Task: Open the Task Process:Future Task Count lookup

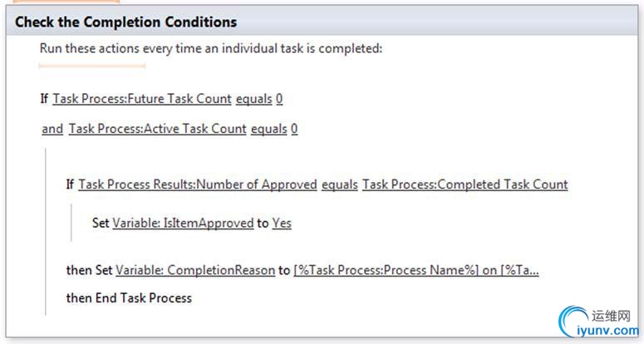Action: (142, 99)
